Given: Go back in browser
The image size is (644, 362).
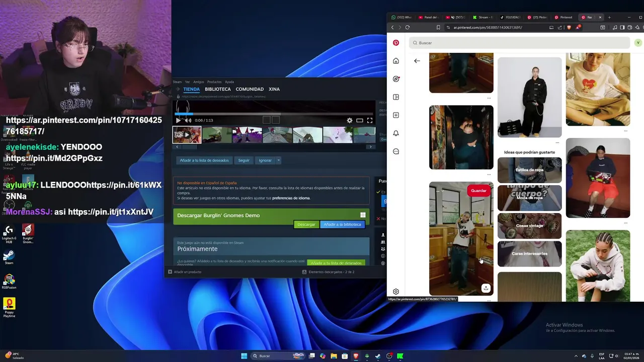Looking at the screenshot, I should coord(392,27).
